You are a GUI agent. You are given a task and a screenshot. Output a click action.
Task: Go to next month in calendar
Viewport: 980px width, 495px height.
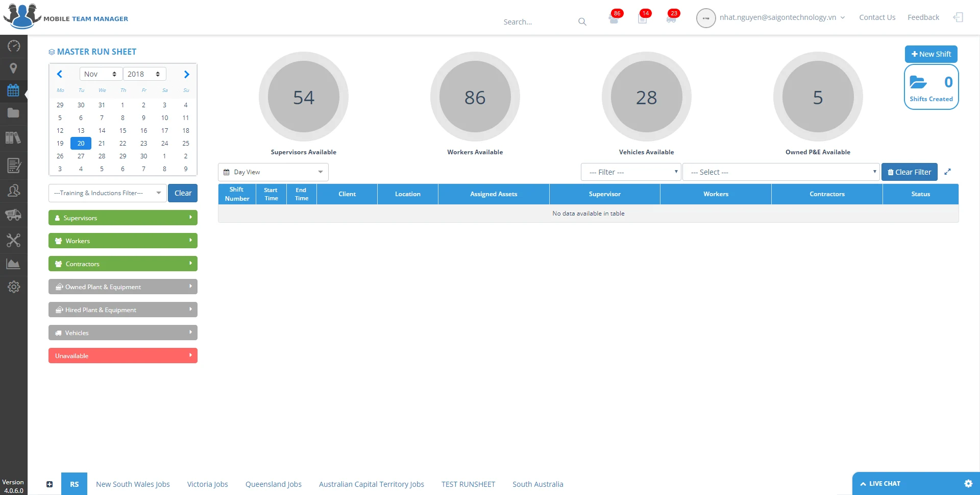click(186, 74)
